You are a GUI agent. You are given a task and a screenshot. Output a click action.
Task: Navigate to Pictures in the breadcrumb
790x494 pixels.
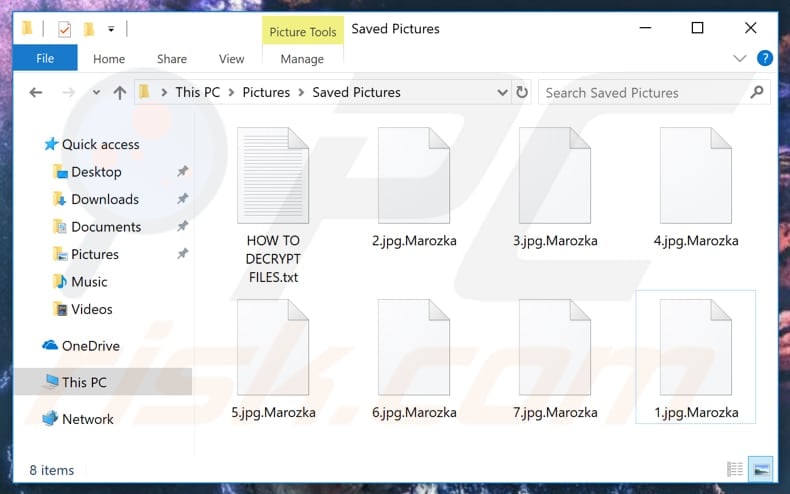coord(266,92)
